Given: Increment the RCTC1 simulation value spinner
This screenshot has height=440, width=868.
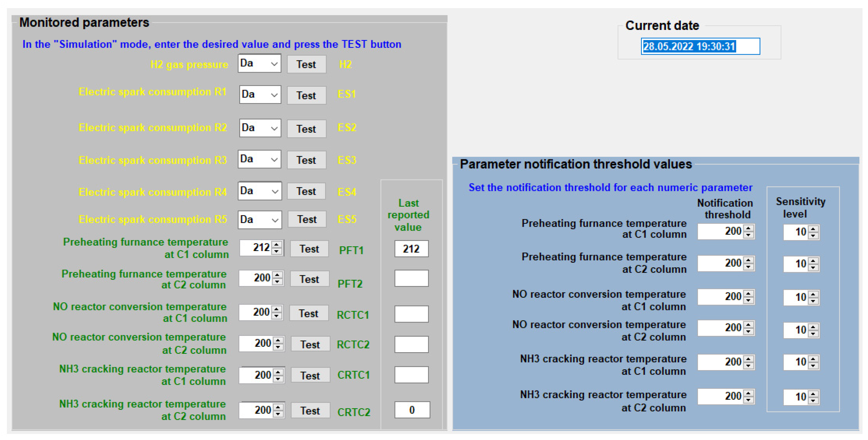Looking at the screenshot, I should pyautogui.click(x=277, y=309).
